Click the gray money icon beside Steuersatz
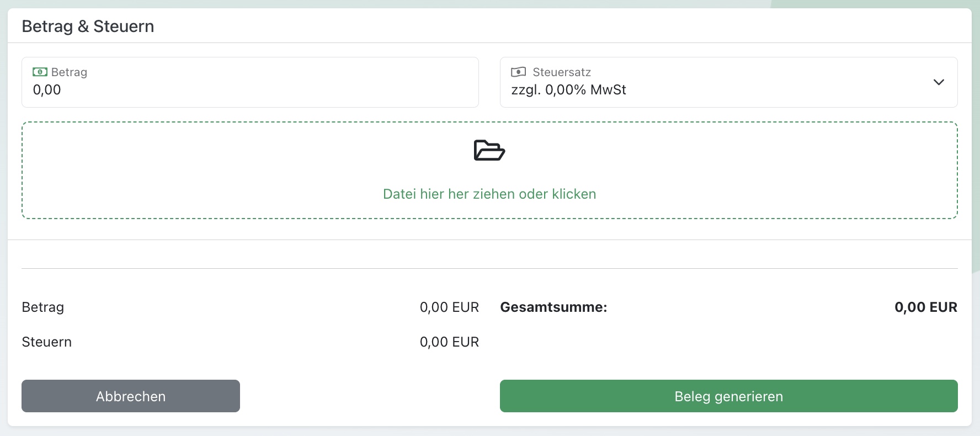The width and height of the screenshot is (980, 436). (x=518, y=72)
